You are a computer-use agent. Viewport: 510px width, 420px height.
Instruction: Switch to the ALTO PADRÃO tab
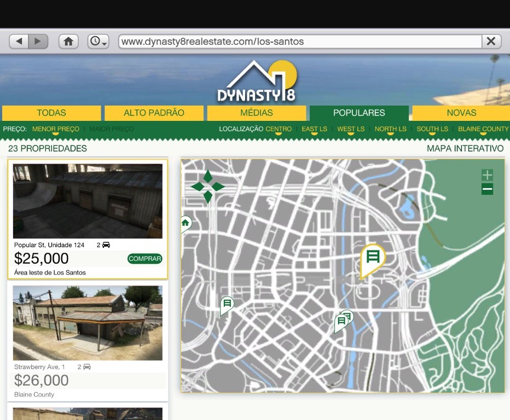click(154, 113)
